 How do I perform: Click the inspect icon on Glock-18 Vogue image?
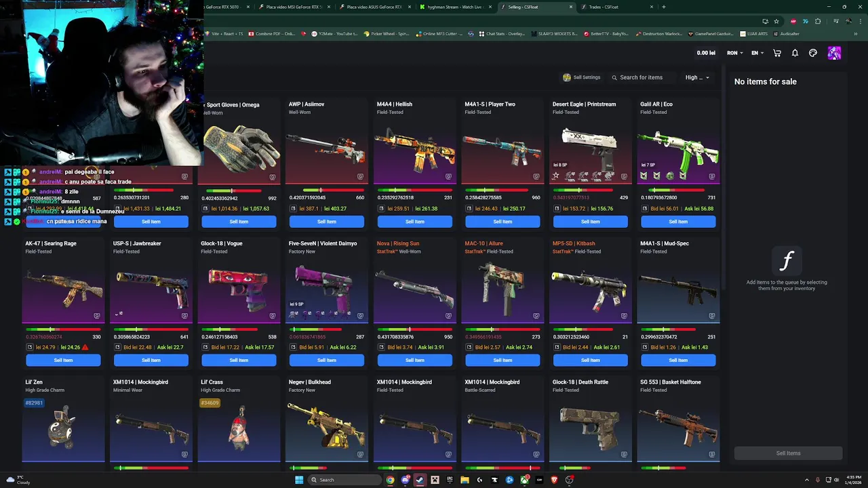click(x=272, y=316)
